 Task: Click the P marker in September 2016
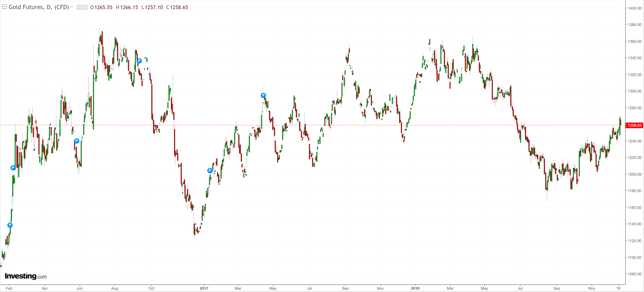[x=139, y=60]
